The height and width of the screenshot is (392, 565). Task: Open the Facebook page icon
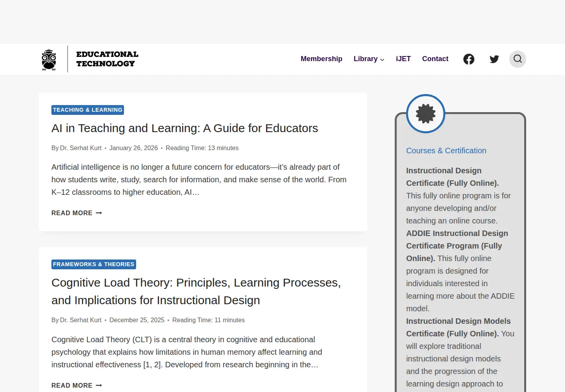[469, 59]
